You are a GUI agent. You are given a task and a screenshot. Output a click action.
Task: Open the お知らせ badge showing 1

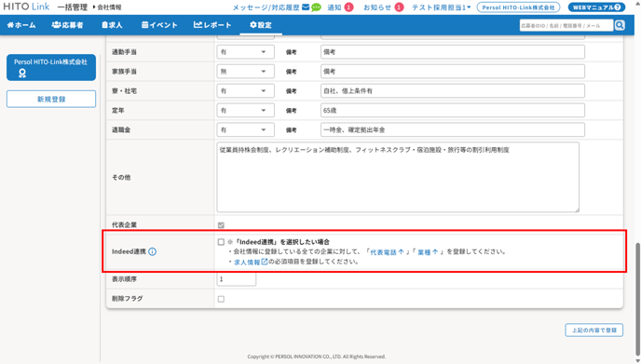tap(399, 7)
